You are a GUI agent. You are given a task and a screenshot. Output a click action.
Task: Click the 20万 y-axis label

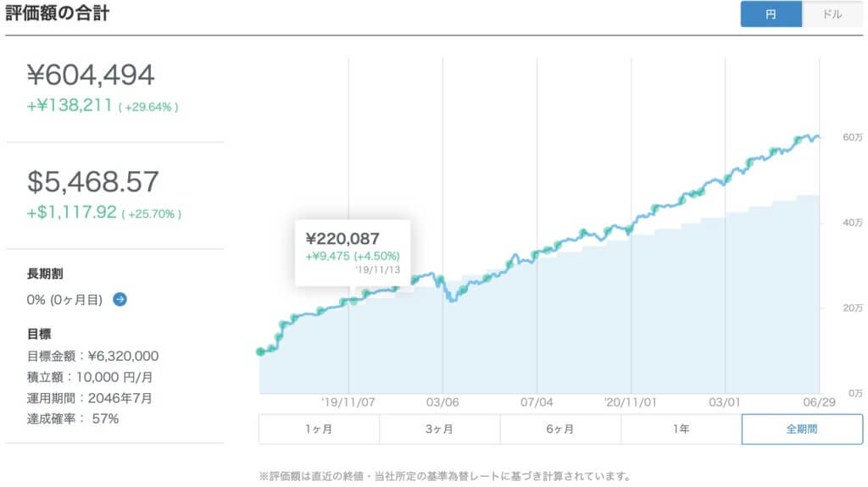[x=853, y=307]
